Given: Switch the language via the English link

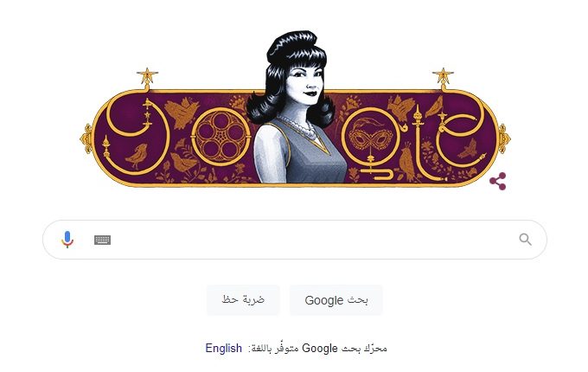Looking at the screenshot, I should pyautogui.click(x=223, y=348).
